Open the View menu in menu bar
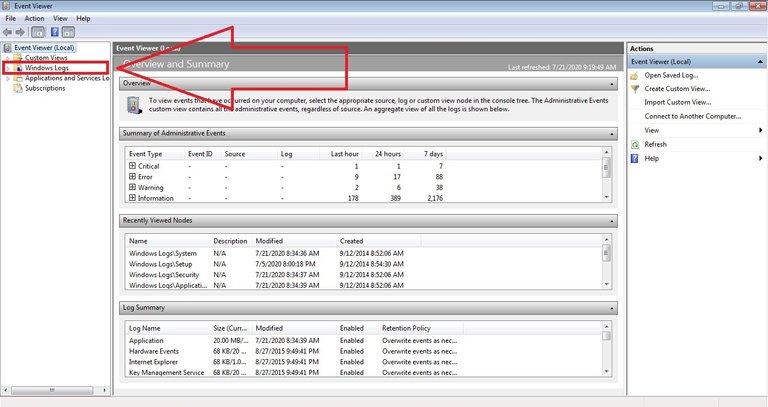This screenshot has width=768, height=407. click(60, 19)
